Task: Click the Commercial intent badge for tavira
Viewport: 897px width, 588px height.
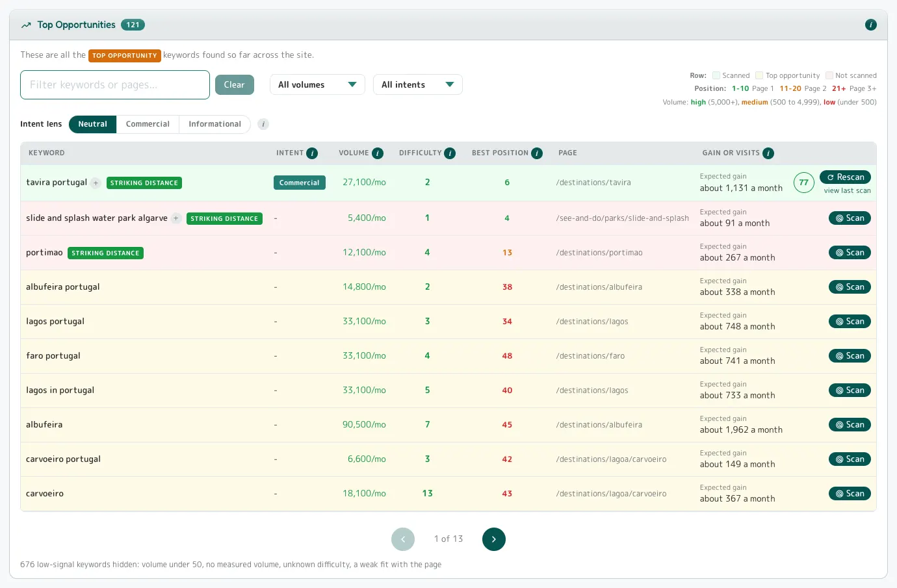Action: [300, 183]
